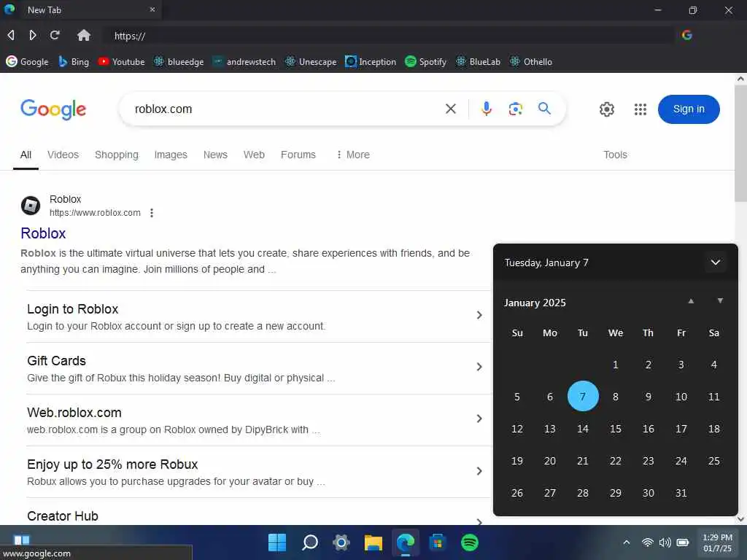The image size is (747, 560).
Task: Open the Youtube bookmark
Action: [x=121, y=61]
